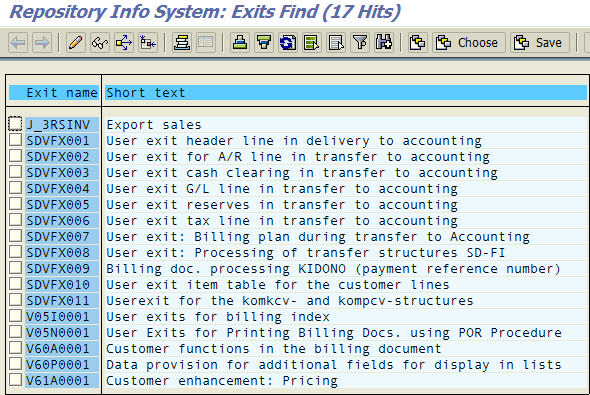Click 'Customer functions in the billing document' text

(x=274, y=348)
